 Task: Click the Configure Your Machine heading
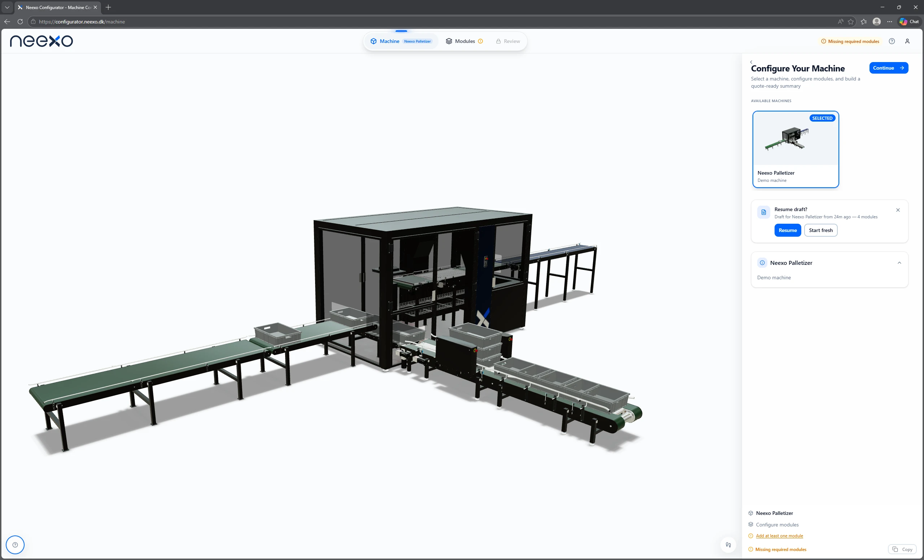click(798, 69)
